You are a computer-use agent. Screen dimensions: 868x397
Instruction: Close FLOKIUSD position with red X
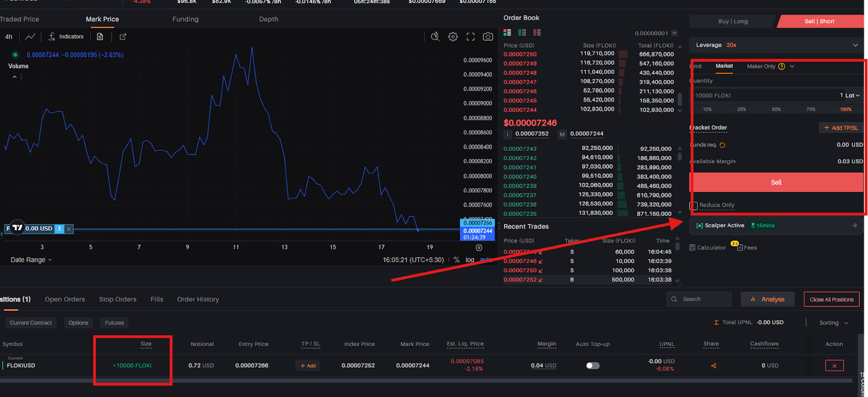coord(834,366)
